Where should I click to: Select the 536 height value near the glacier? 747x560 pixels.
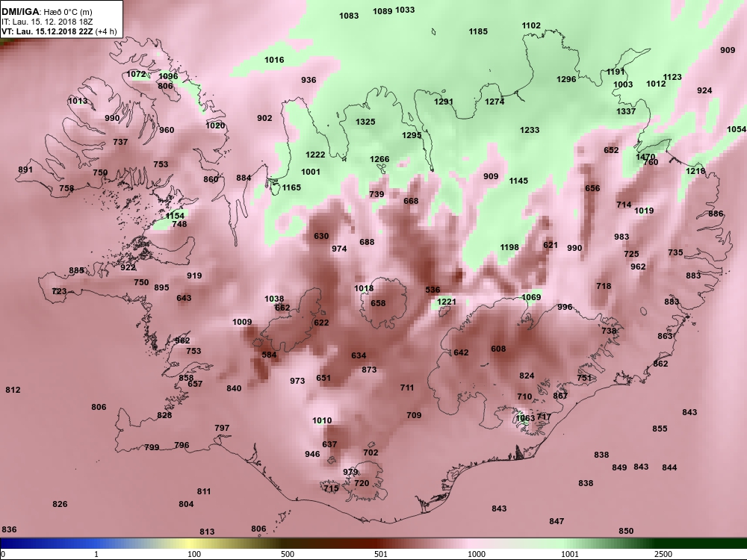coord(433,290)
